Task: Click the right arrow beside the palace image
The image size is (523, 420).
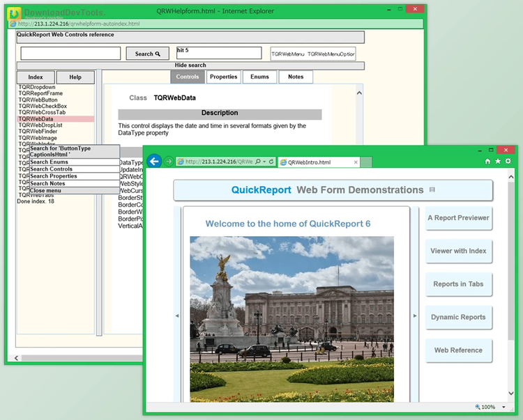Action: click(x=415, y=316)
